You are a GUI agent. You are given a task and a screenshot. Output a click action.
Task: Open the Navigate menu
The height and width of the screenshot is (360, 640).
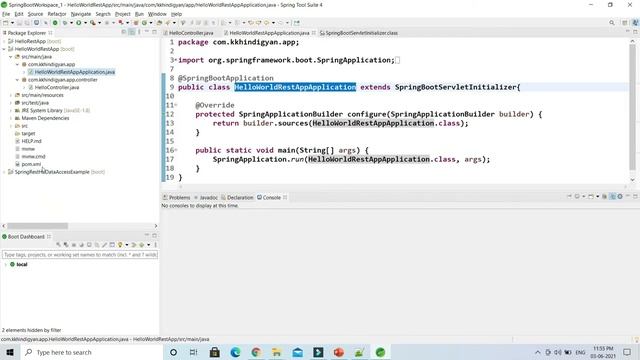[81, 14]
